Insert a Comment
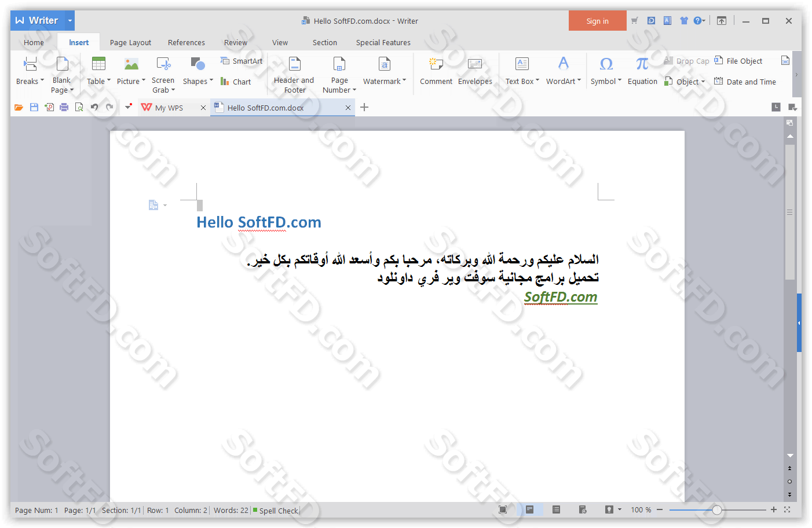The height and width of the screenshot is (528, 812). [x=436, y=72]
